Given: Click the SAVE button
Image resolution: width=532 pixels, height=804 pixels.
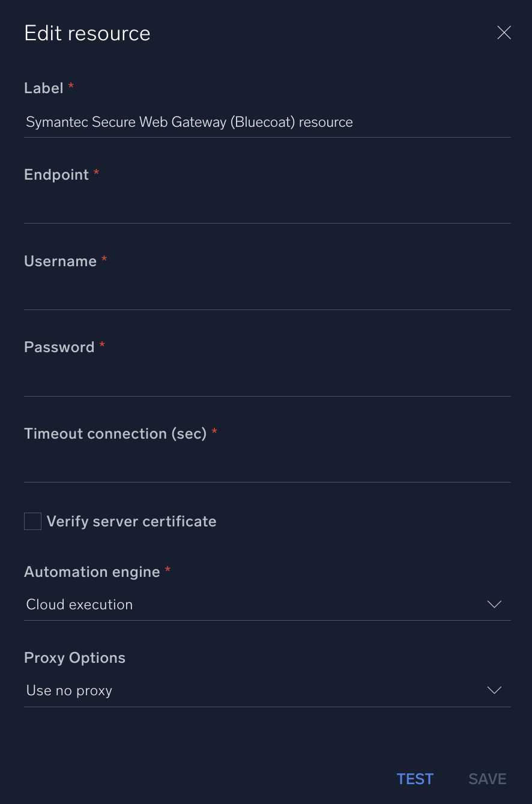Looking at the screenshot, I should [x=487, y=778].
